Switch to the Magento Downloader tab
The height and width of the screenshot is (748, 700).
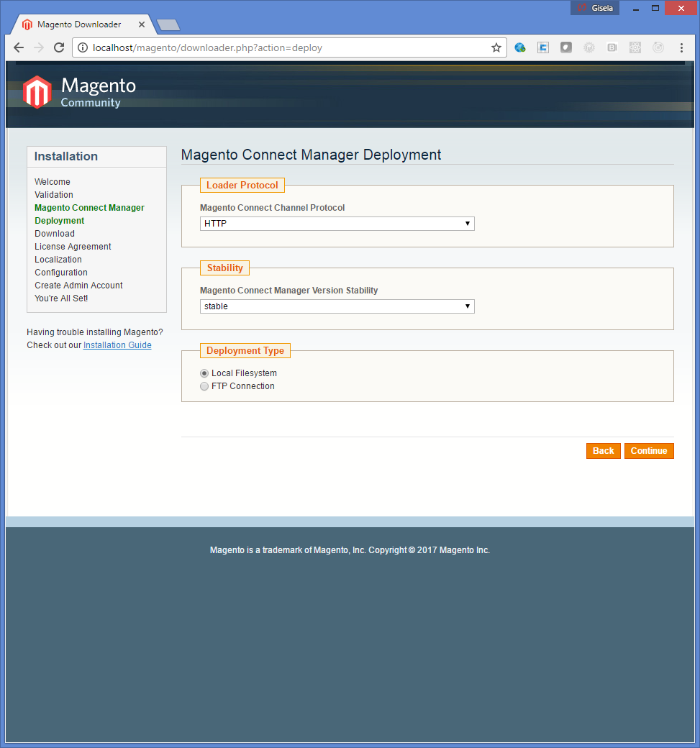click(79, 24)
